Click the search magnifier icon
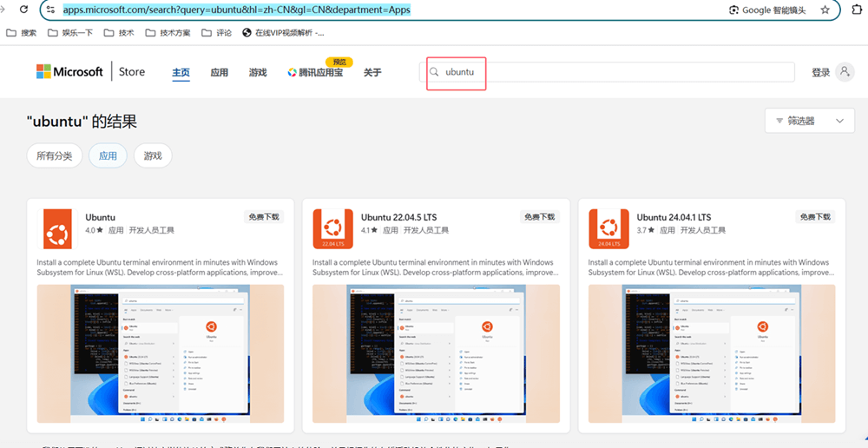 point(435,72)
